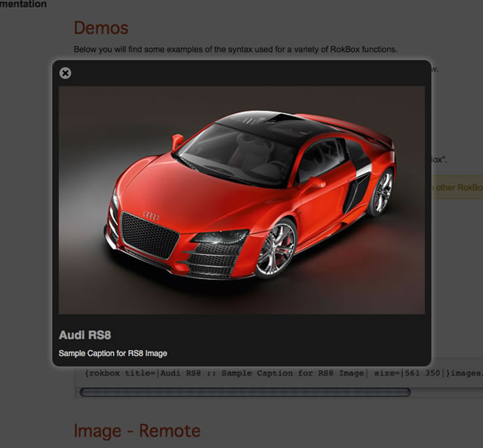Click the car's side mirror
Viewport: 483px width, 448px height.
(x=315, y=181)
